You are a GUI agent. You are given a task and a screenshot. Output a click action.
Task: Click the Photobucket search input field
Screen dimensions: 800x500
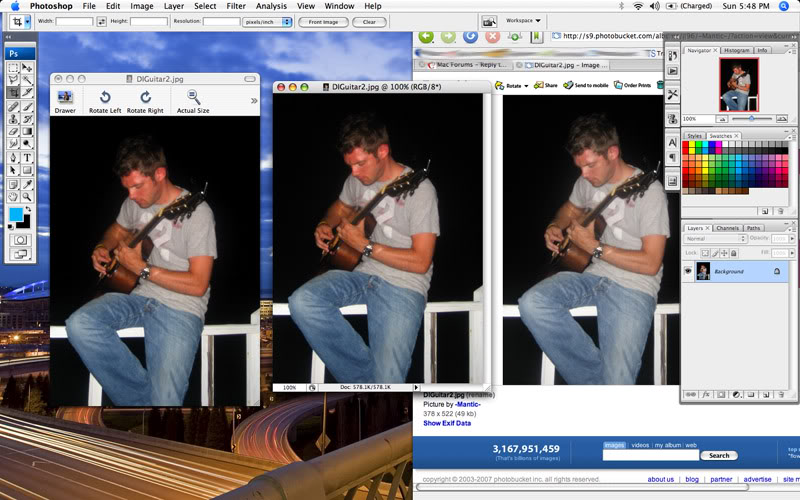point(651,455)
